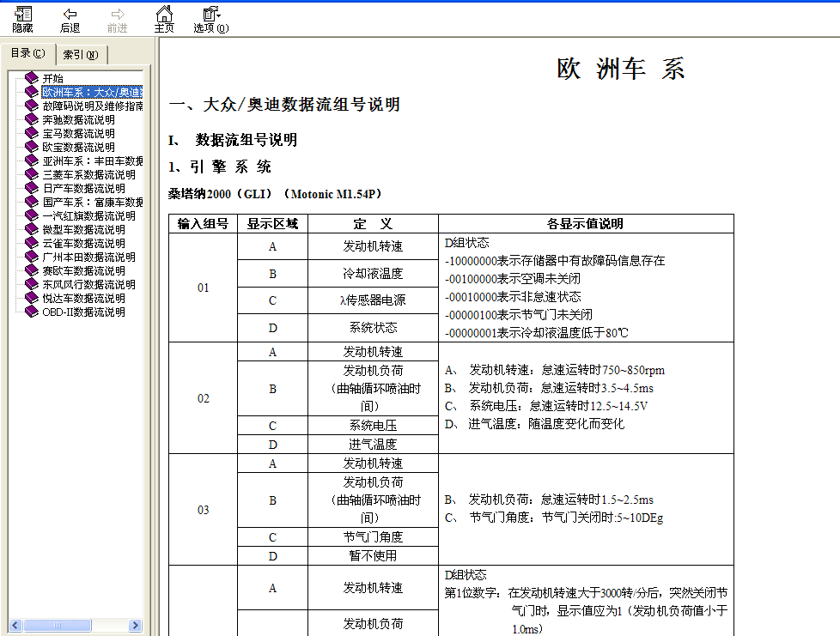Click the book icon beside 故障码说明及维修指南

[x=32, y=106]
